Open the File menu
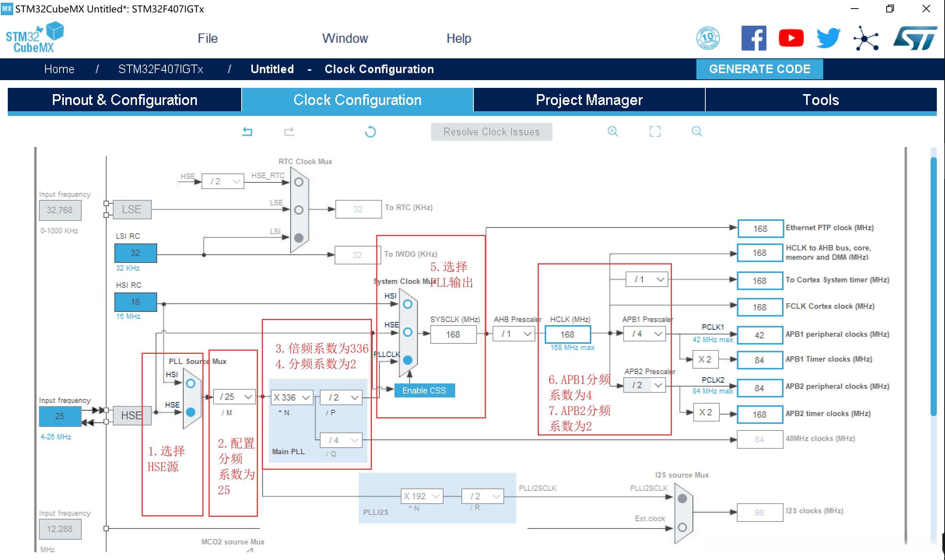Image resolution: width=945 pixels, height=560 pixels. (207, 38)
